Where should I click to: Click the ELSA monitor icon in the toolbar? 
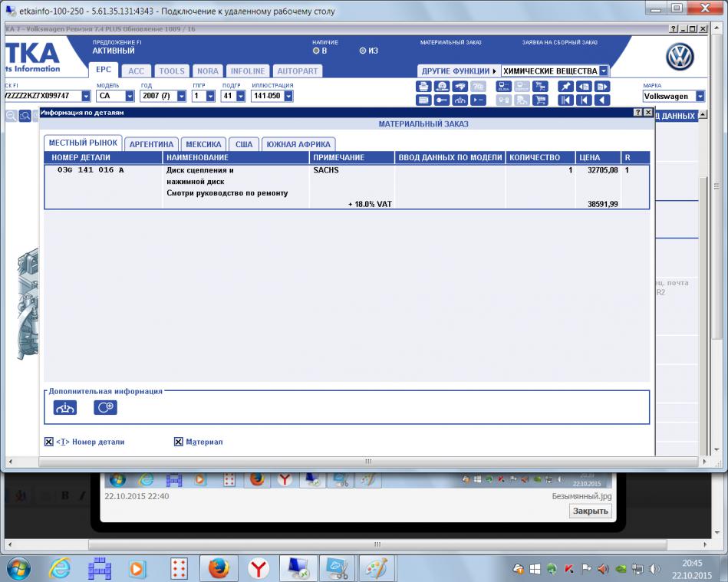pyautogui.click(x=504, y=87)
